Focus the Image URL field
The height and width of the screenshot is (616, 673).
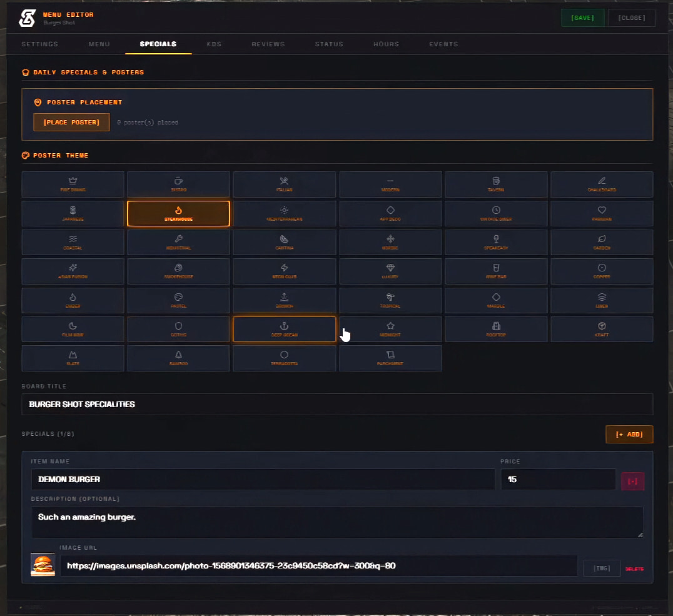[x=319, y=566]
